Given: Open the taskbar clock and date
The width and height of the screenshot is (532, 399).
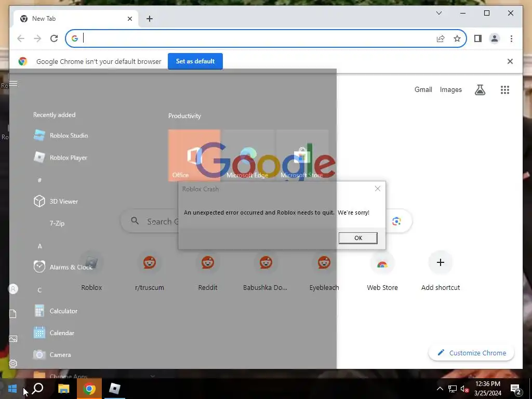Looking at the screenshot, I should (487, 389).
